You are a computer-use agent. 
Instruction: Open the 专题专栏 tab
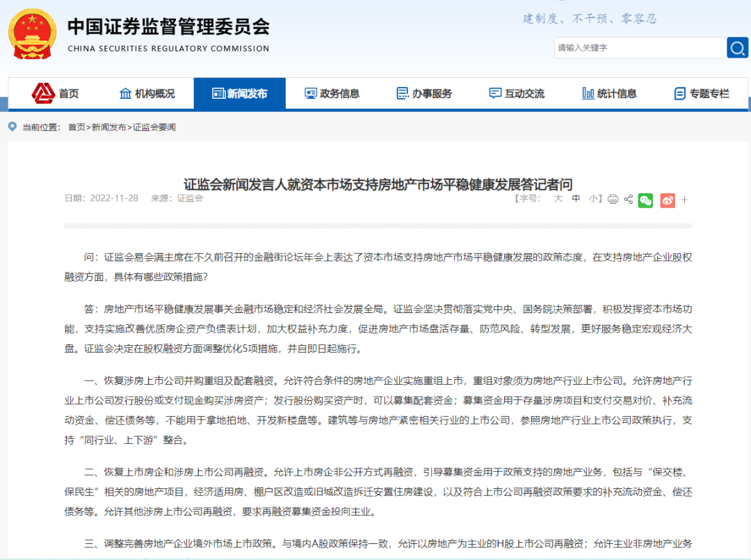(x=702, y=93)
